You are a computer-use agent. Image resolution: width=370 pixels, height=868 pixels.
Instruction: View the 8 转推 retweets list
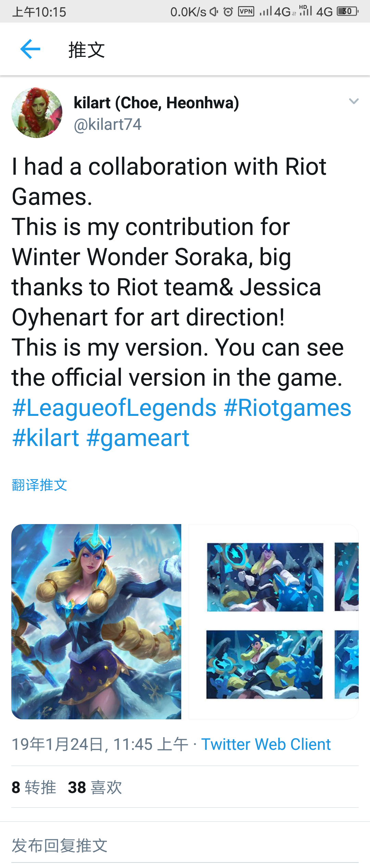[x=34, y=787]
